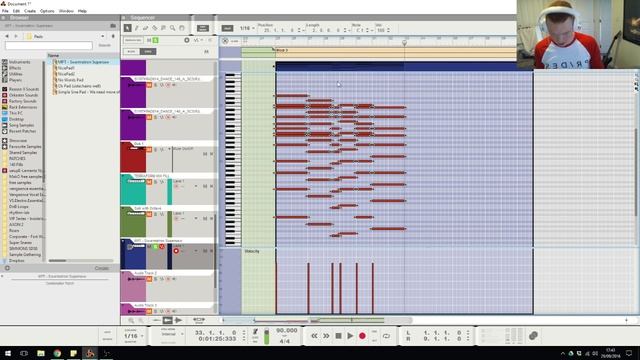The height and width of the screenshot is (360, 640).
Task: Mute the Dub 1 track
Action: pos(149,150)
